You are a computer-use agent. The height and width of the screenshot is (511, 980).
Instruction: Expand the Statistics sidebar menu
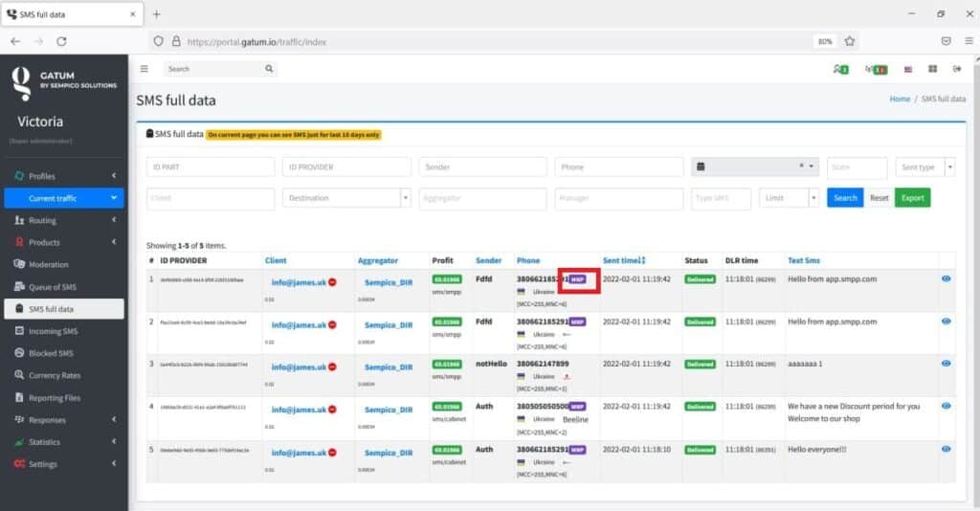click(64, 442)
